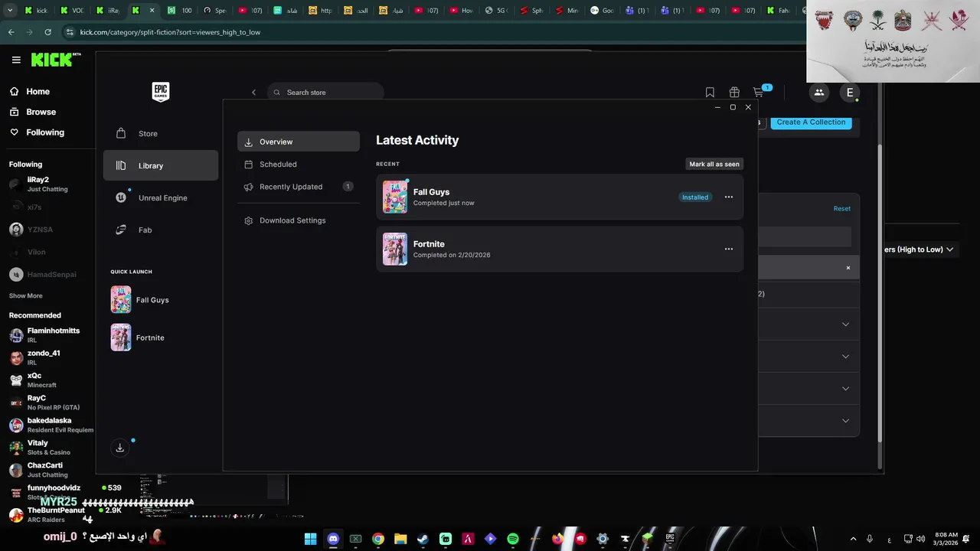The height and width of the screenshot is (551, 980).
Task: Open Download Settings
Action: click(299, 220)
